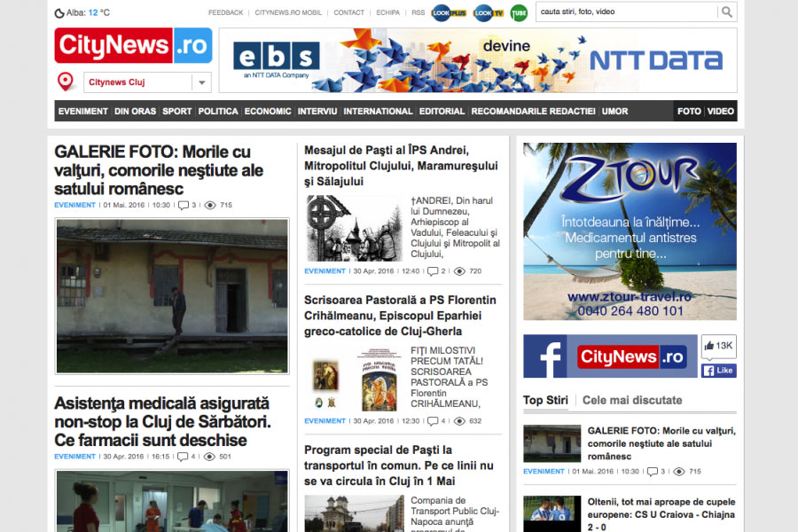
Task: Click comments icon on Scrisoarea Pastorală article
Action: click(x=433, y=421)
